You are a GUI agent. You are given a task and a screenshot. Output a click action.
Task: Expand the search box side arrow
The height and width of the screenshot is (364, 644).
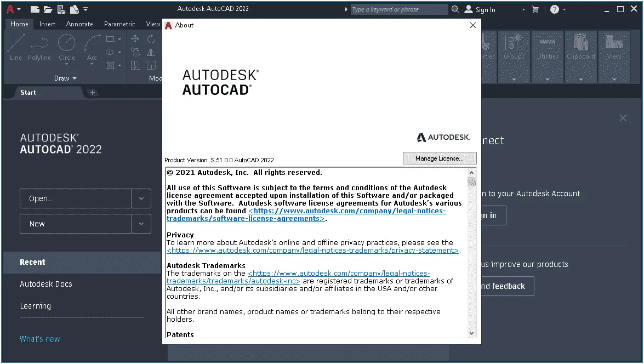[x=346, y=9]
